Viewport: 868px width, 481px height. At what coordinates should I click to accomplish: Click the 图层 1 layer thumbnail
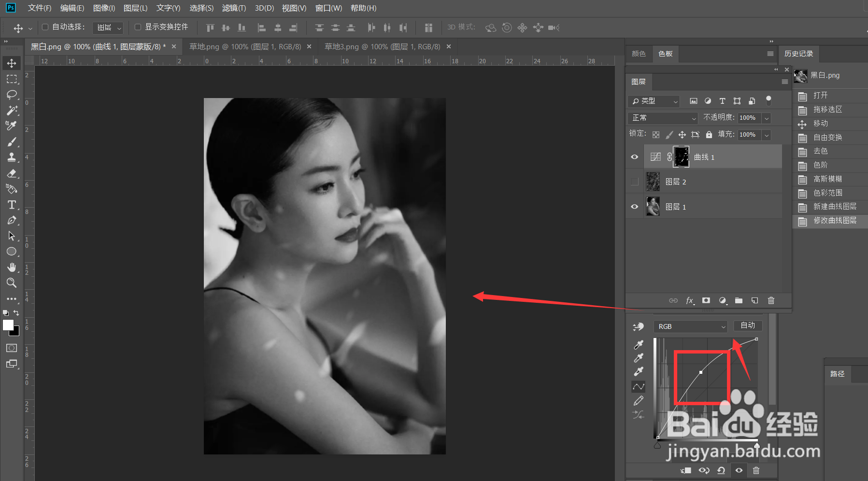[x=653, y=206]
